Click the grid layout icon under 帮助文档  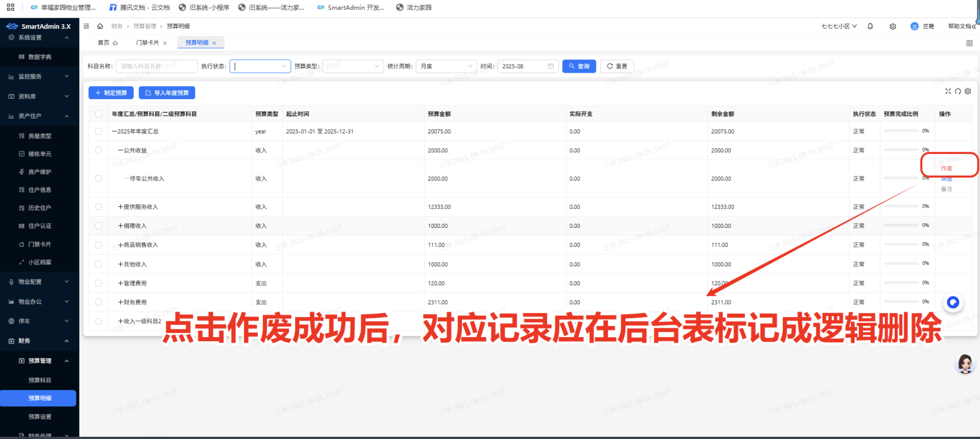970,42
